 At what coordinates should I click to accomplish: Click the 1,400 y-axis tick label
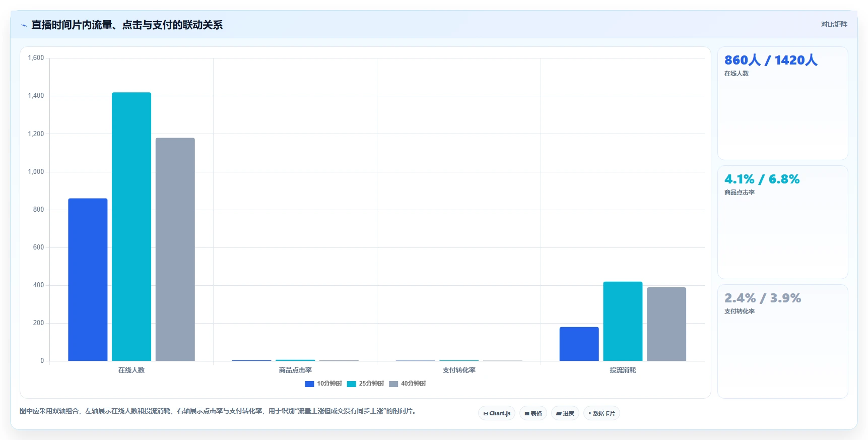pos(36,96)
